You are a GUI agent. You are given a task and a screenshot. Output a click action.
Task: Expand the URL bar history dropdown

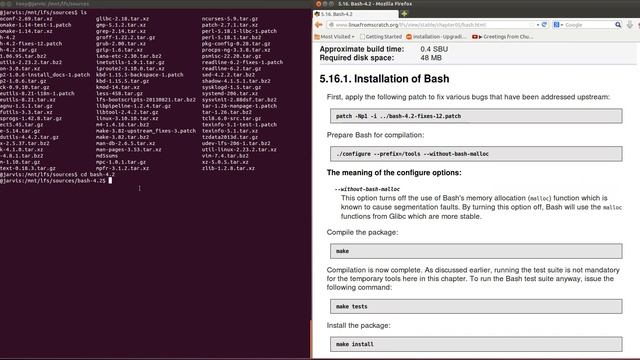click(538, 25)
